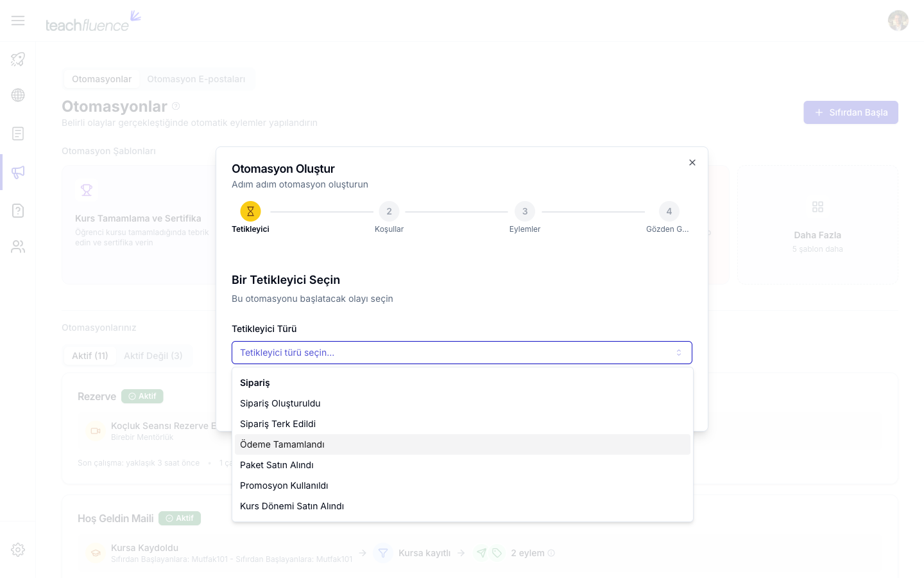Click Son çalışma: yaklaşık 3 saat önce
Viewport: 924px width, 578px height.
(x=139, y=463)
